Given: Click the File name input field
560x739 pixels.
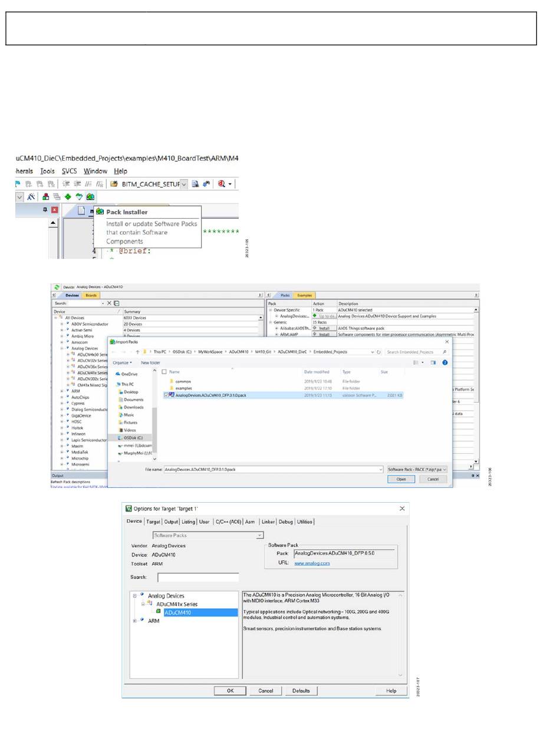Looking at the screenshot, I should 274,469.
